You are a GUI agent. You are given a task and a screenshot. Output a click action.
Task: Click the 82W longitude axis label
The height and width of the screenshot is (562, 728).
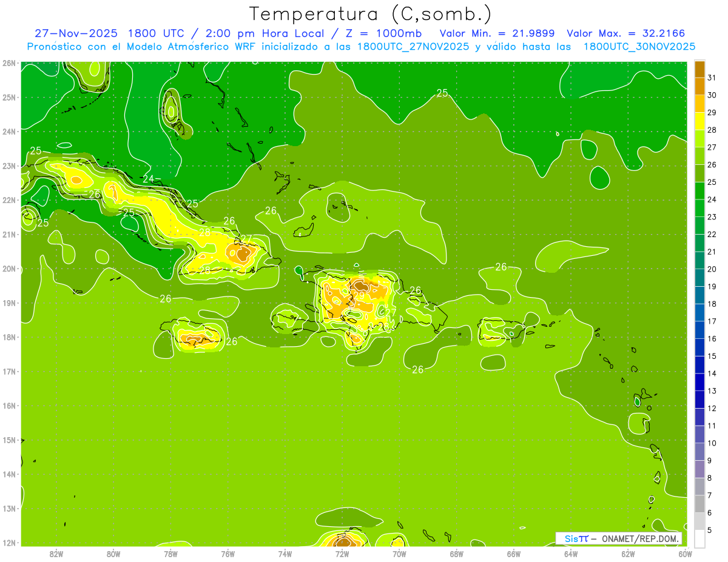(x=56, y=554)
